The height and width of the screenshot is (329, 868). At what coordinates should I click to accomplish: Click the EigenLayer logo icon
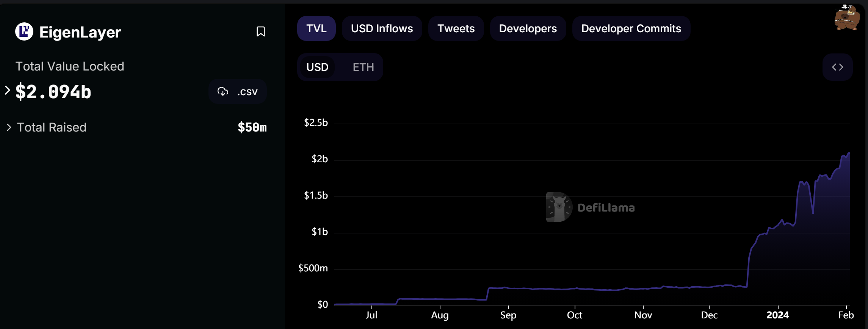(x=24, y=31)
